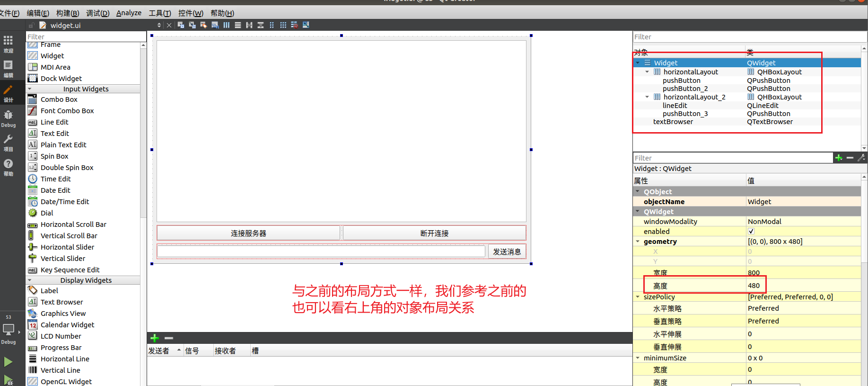Viewport: 868px width, 386px height.
Task: Apply Lay Out Horizontally from toolbar
Action: [227, 25]
